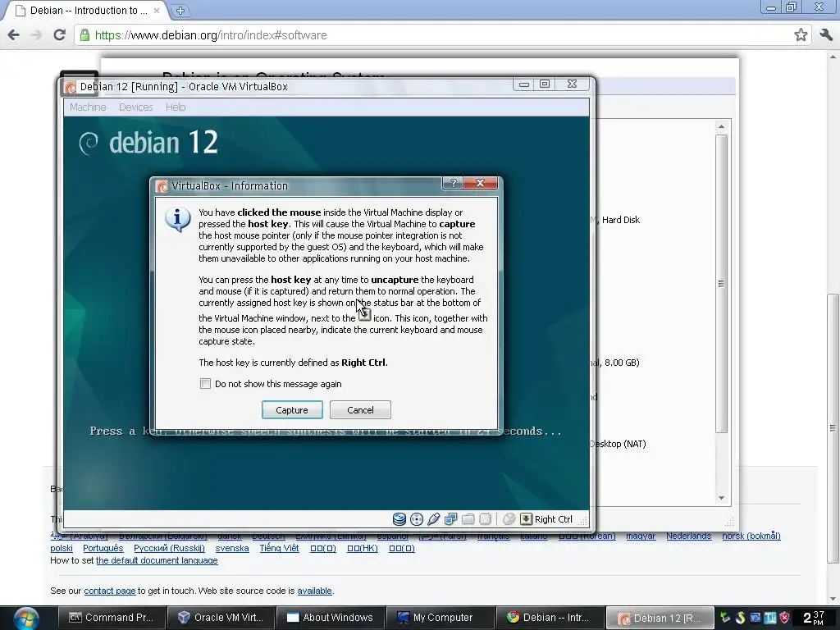
Task: Open the Machine menu in VirtualBox
Action: click(x=88, y=107)
